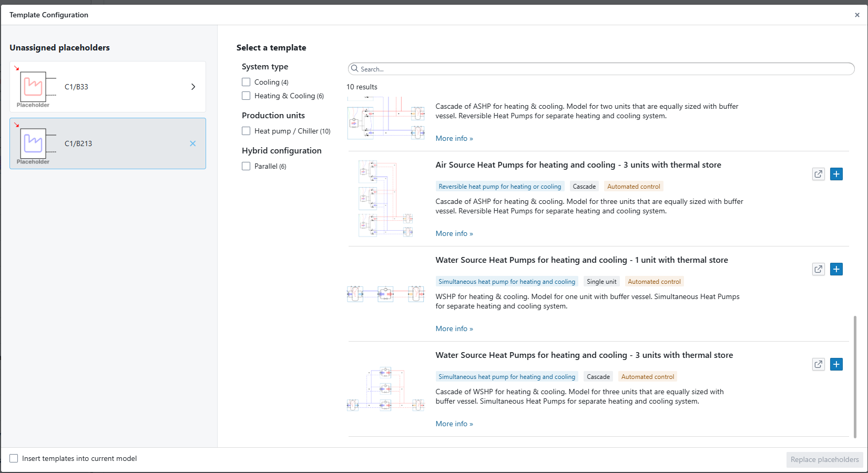Add Water Source 1 unit template
This screenshot has height=473, width=868.
tap(836, 269)
